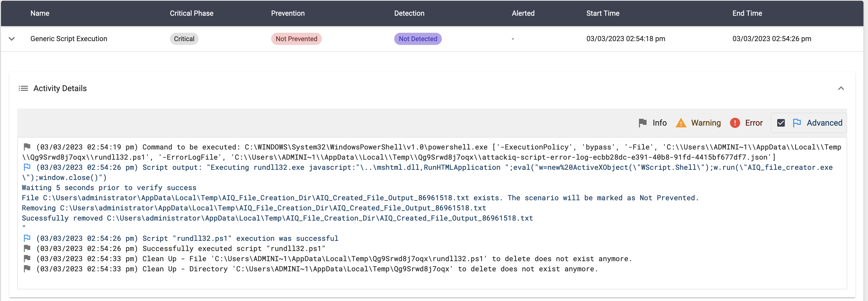This screenshot has width=868, height=301.
Task: Uncheck the Advanced checkbox
Action: (781, 123)
